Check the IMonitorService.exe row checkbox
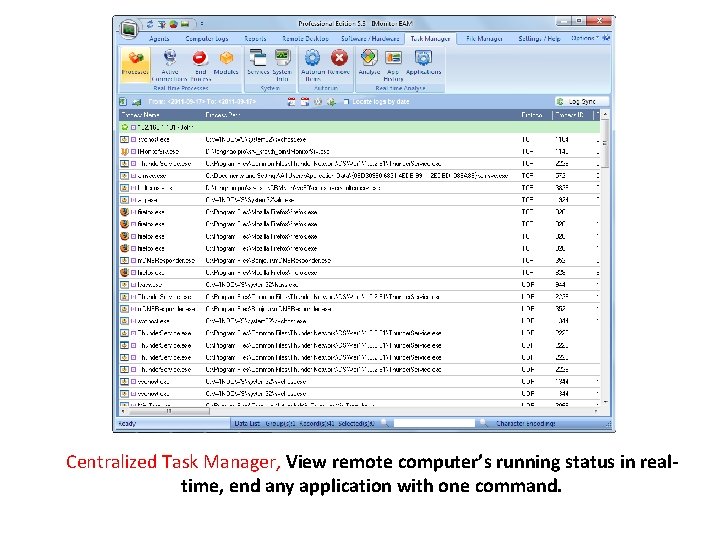The image size is (720, 540). pyautogui.click(x=133, y=152)
